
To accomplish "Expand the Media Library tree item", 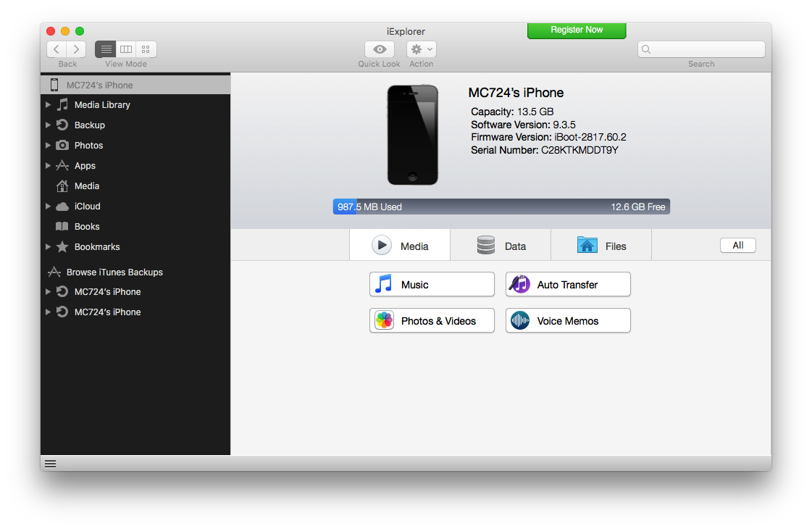I will coord(48,105).
